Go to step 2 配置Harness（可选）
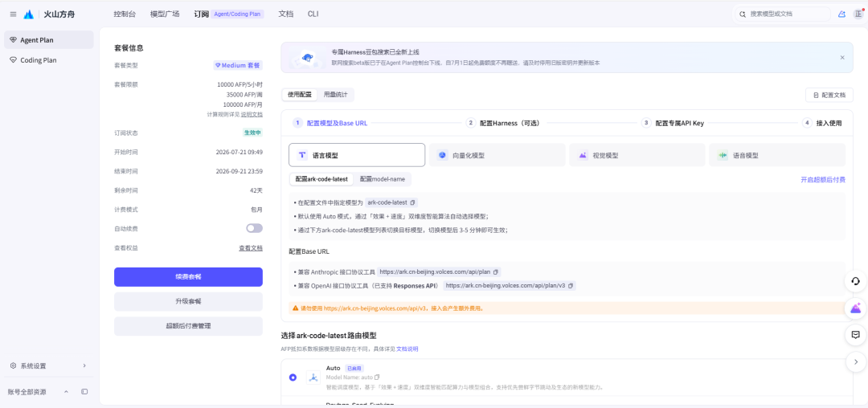Screen dimensions: 868x408 (502, 124)
